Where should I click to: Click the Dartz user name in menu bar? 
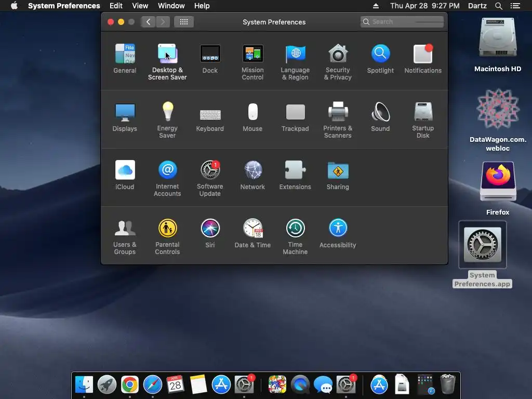[477, 6]
